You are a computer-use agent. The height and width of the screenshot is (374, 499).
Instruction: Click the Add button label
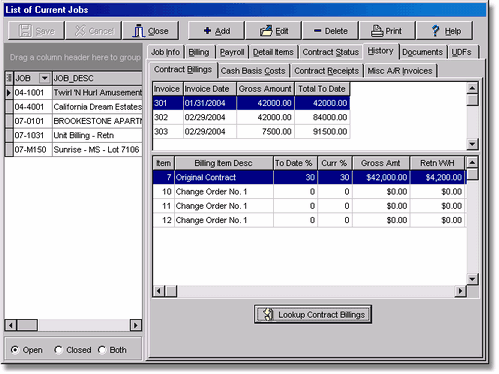point(223,31)
